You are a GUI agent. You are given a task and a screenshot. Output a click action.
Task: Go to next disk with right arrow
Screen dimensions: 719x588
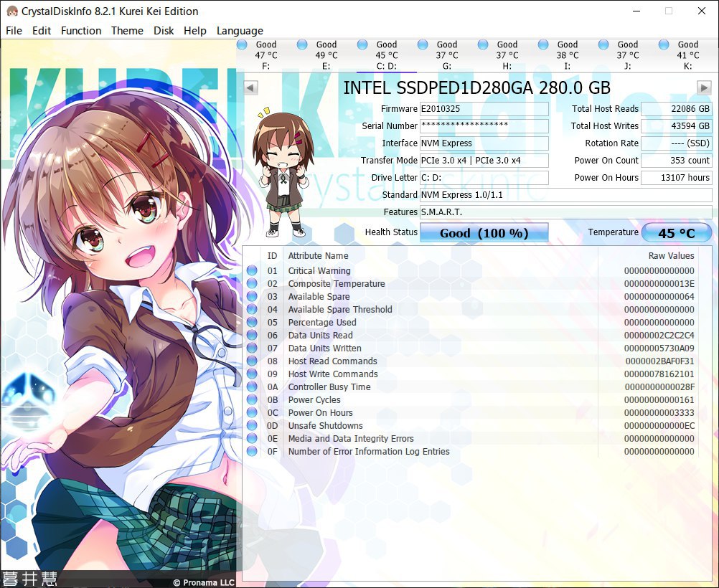704,87
